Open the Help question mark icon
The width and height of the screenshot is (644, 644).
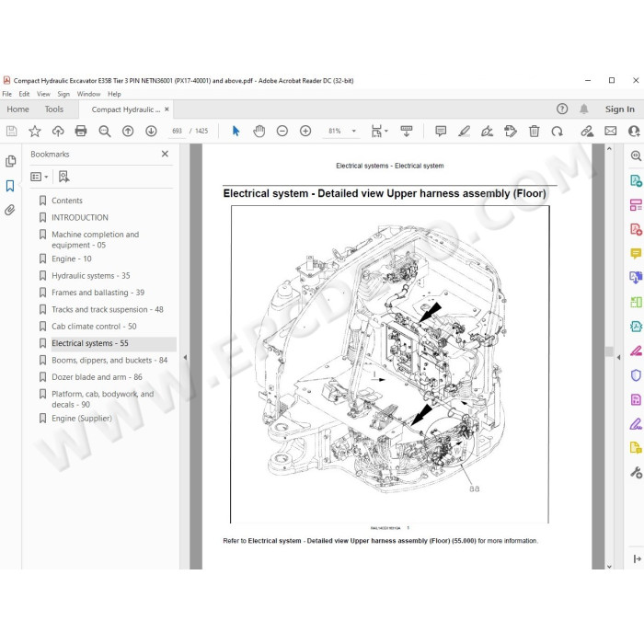click(562, 109)
